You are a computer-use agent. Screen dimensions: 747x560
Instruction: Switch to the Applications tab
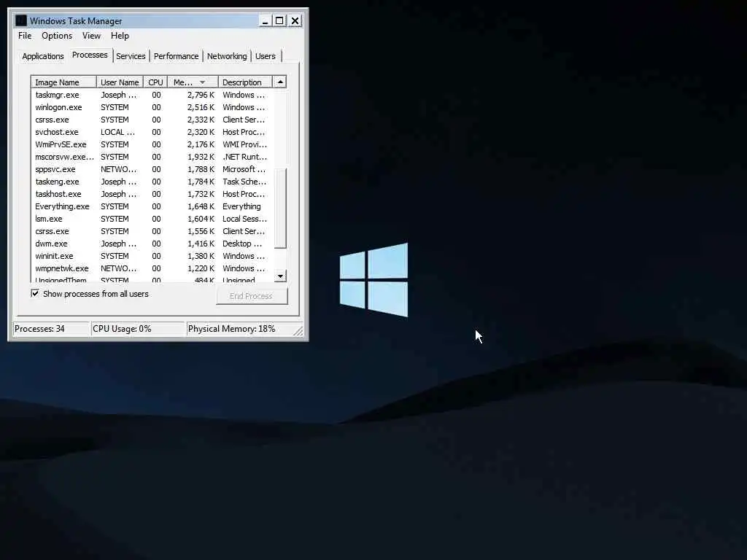point(43,56)
